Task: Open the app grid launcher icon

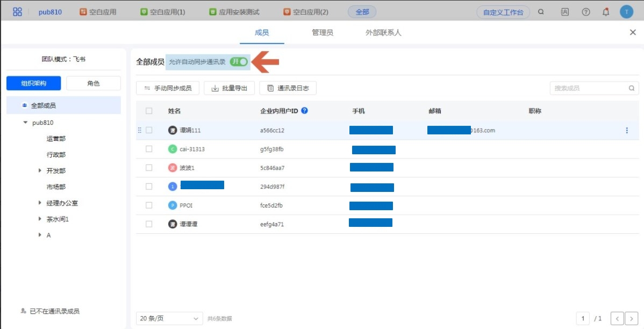Action: pos(17,12)
